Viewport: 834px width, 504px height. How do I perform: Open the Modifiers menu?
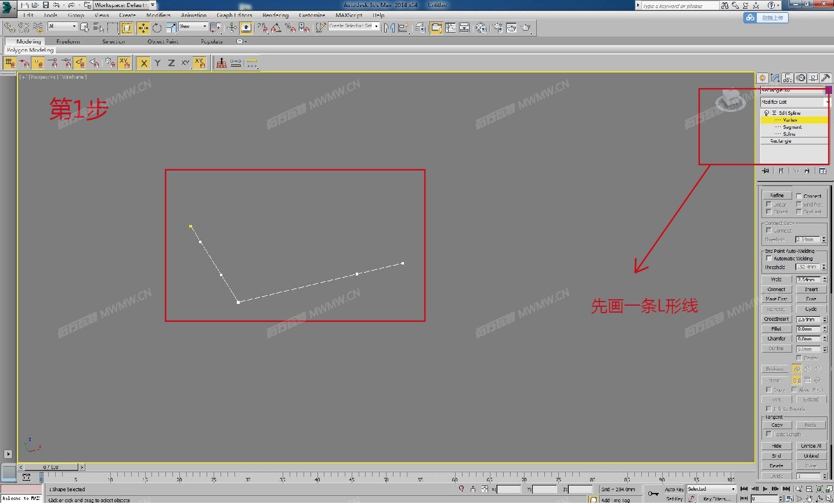point(158,16)
